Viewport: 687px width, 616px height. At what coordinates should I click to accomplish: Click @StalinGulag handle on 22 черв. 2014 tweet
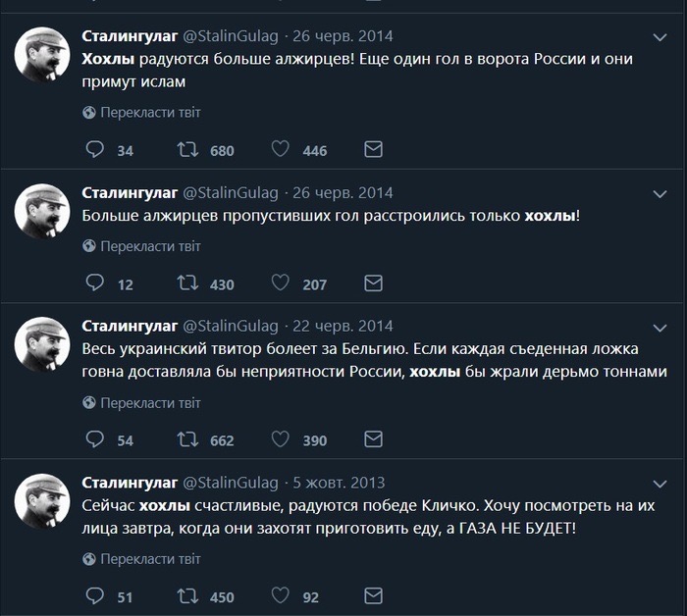(x=231, y=326)
